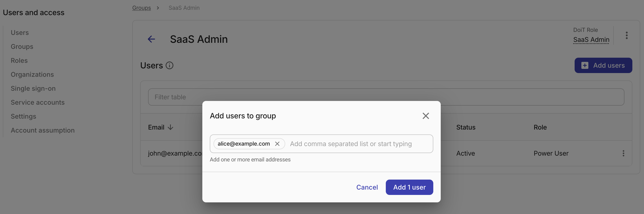Open row actions menu for Power User row
644x214 pixels.
click(x=623, y=153)
